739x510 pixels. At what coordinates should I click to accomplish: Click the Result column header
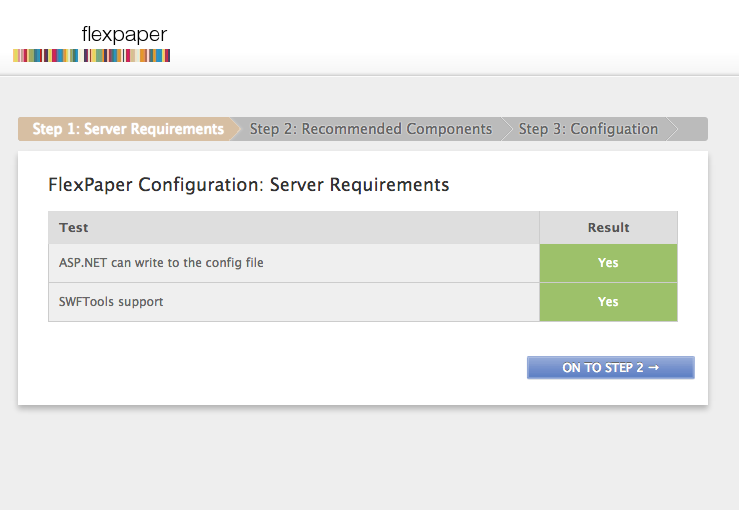click(x=608, y=228)
